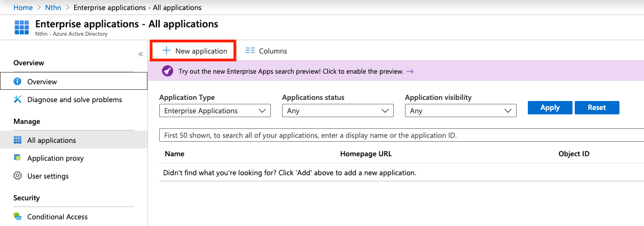Click the Overview info icon in sidebar
This screenshot has height=226, width=644.
coord(17,81)
